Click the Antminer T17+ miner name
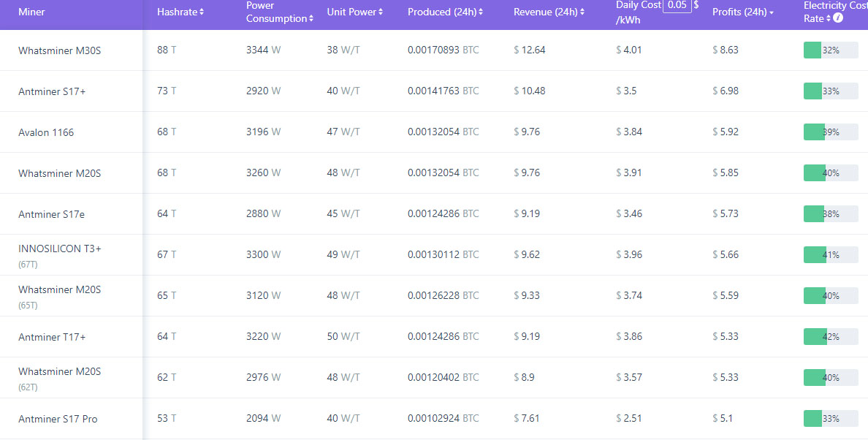The width and height of the screenshot is (868, 440). [52, 337]
